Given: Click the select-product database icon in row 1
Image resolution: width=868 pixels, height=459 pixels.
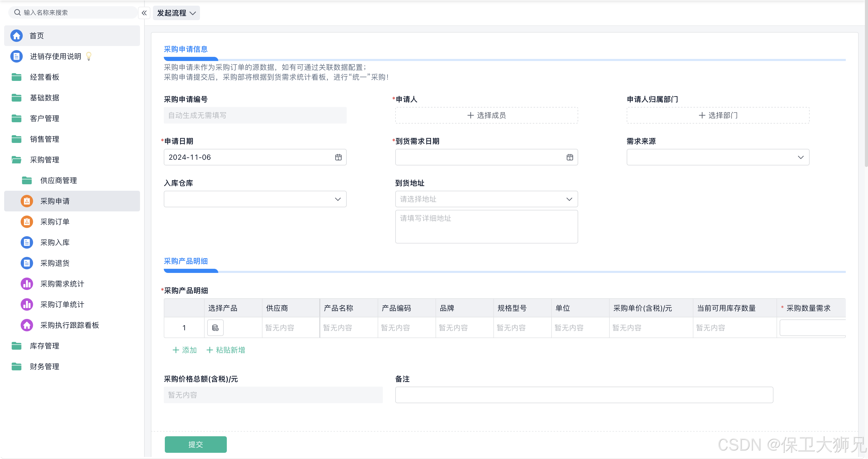Looking at the screenshot, I should pyautogui.click(x=215, y=327).
